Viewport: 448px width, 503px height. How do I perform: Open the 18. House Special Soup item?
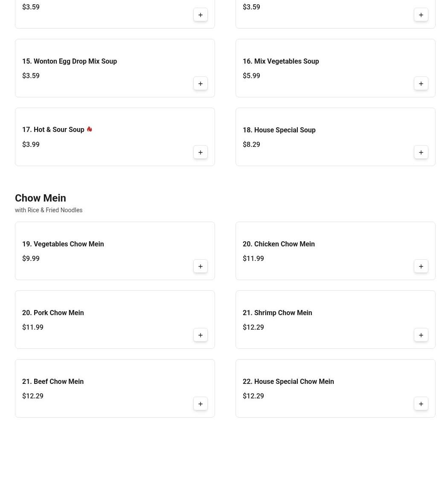(x=279, y=130)
